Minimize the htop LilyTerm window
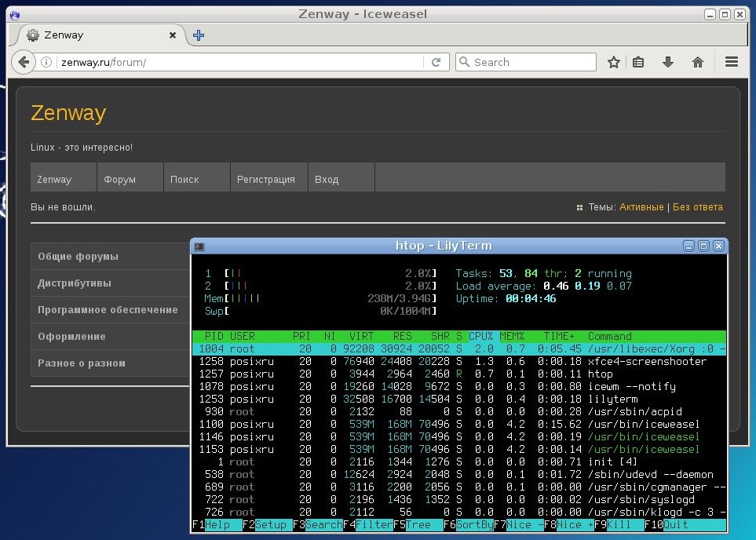 tap(689, 246)
